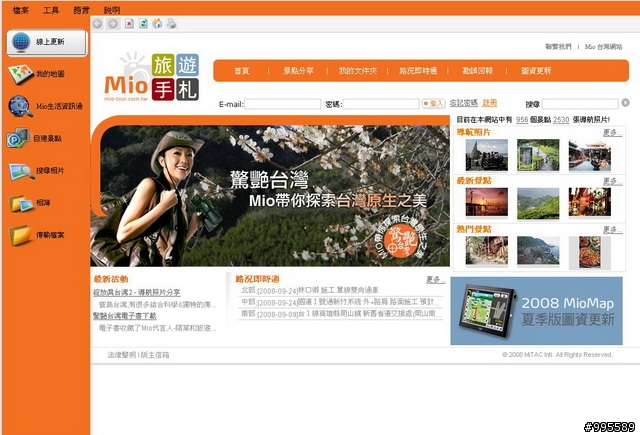Click the green Refresh page icon

point(143,23)
